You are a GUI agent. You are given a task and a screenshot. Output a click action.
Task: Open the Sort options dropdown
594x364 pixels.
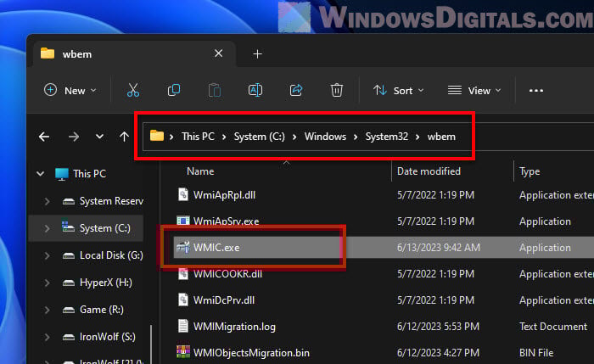398,91
